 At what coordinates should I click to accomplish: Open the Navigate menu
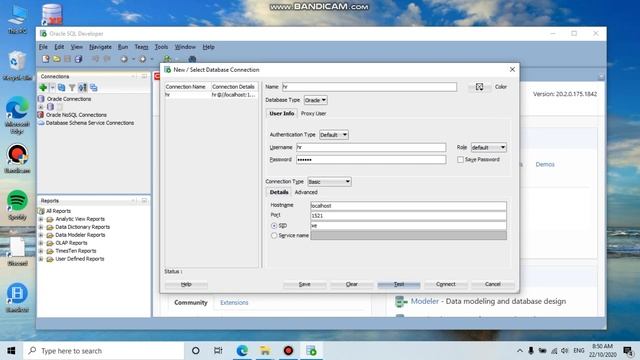(100, 47)
